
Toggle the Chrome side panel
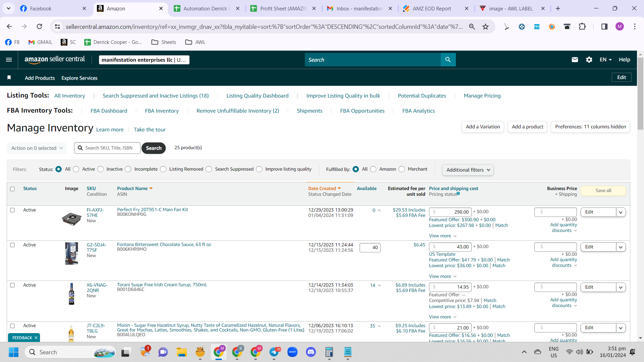tap(604, 26)
